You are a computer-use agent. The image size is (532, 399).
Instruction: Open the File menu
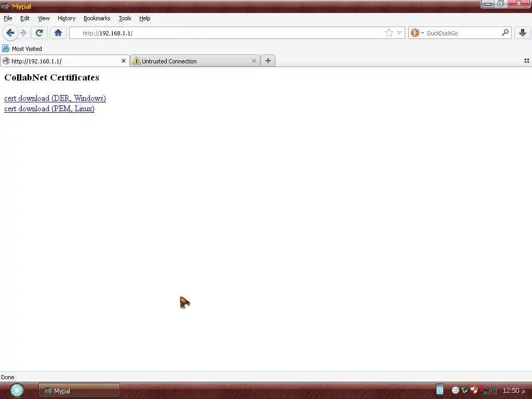pos(8,18)
